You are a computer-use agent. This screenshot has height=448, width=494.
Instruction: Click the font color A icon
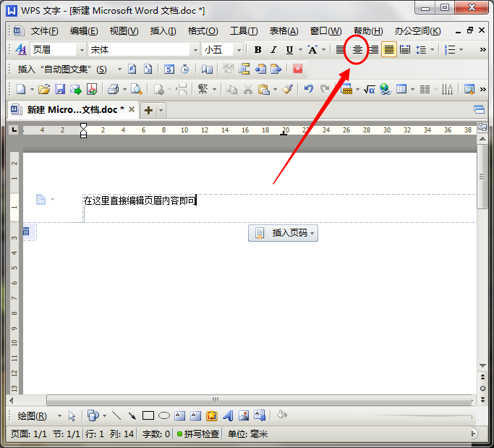tap(312, 50)
